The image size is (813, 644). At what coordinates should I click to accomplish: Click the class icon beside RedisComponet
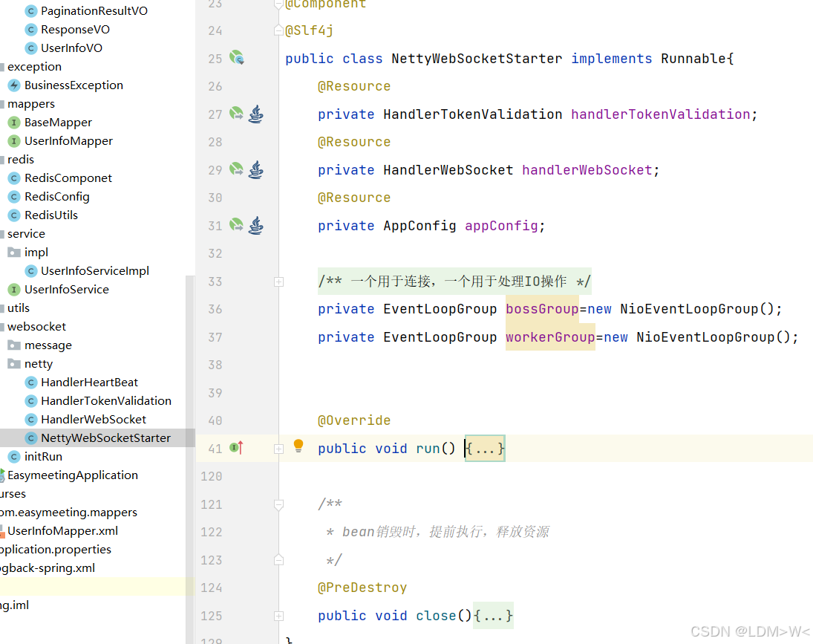coord(15,178)
